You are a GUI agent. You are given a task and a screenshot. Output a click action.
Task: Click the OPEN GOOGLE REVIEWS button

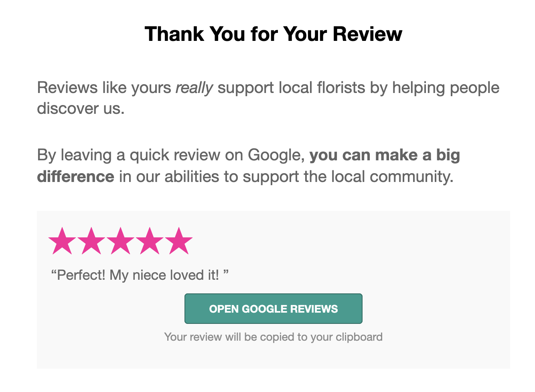click(x=273, y=308)
